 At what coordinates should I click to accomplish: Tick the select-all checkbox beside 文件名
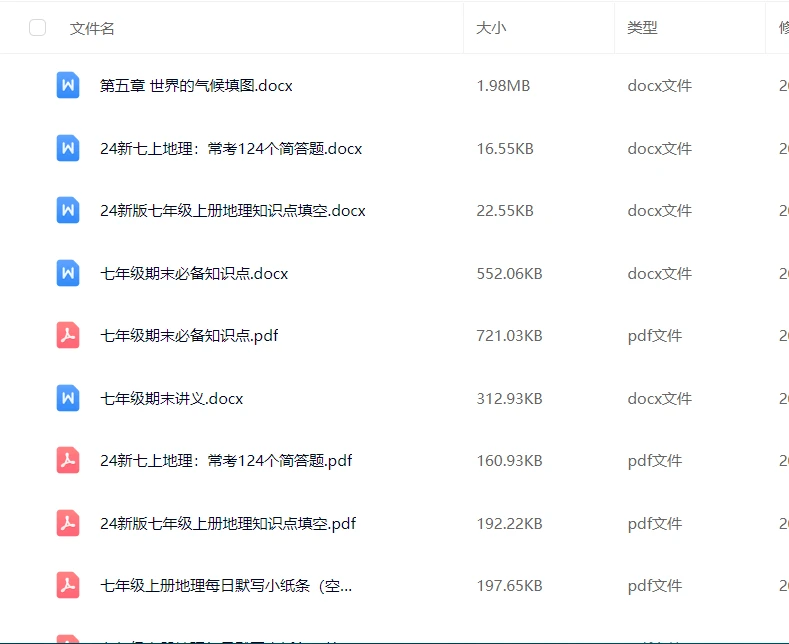tap(37, 28)
